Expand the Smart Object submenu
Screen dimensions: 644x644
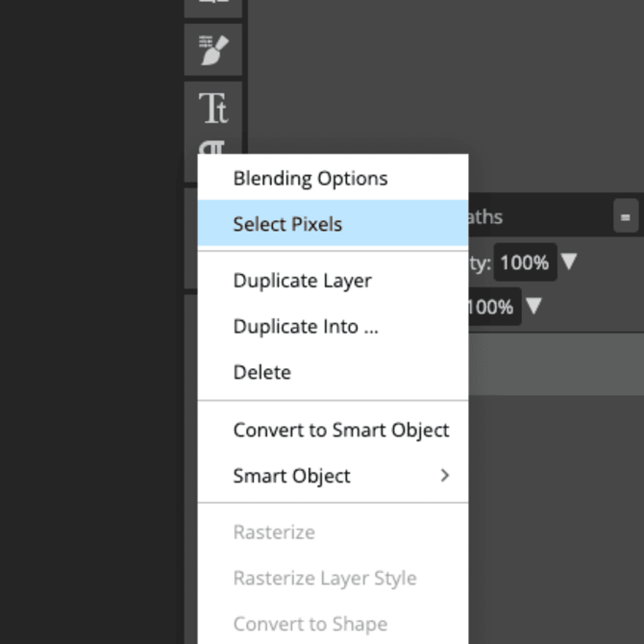click(x=291, y=476)
